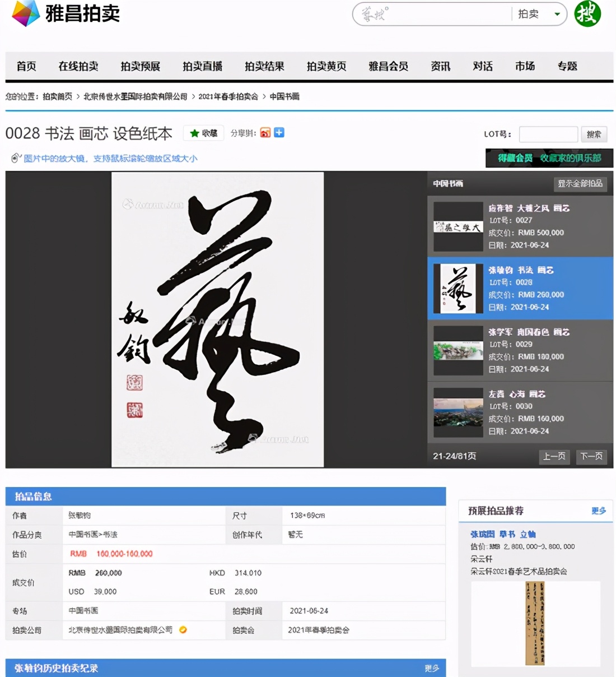Open the 唐作哲 大雅之风 lot title

point(529,208)
